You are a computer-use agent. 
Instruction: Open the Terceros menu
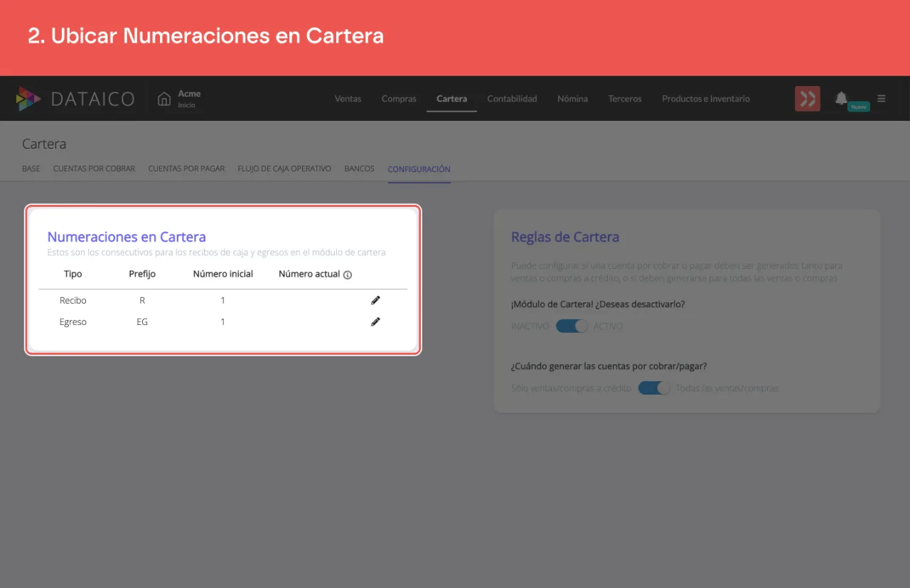[625, 99]
